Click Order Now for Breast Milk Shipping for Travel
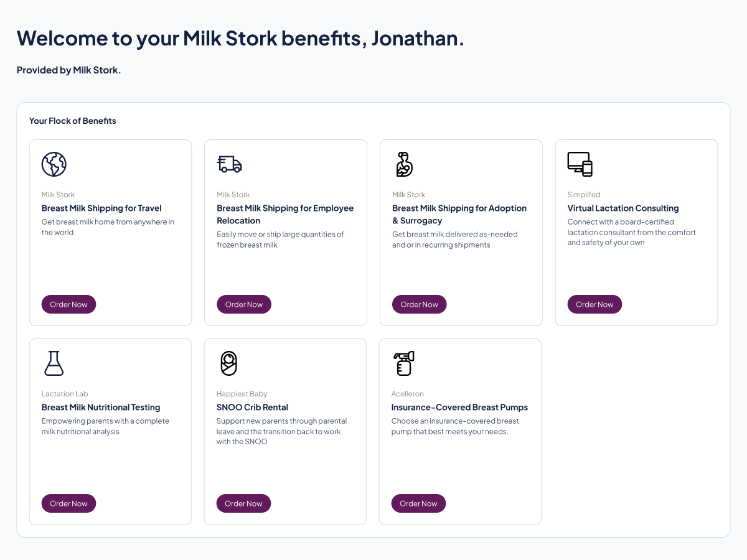The height and width of the screenshot is (560, 747). (68, 304)
